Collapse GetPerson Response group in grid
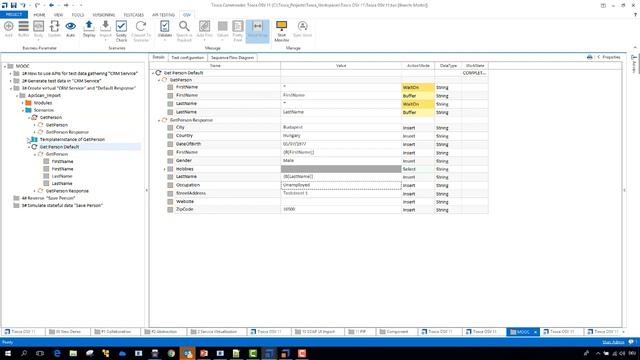 159,120
